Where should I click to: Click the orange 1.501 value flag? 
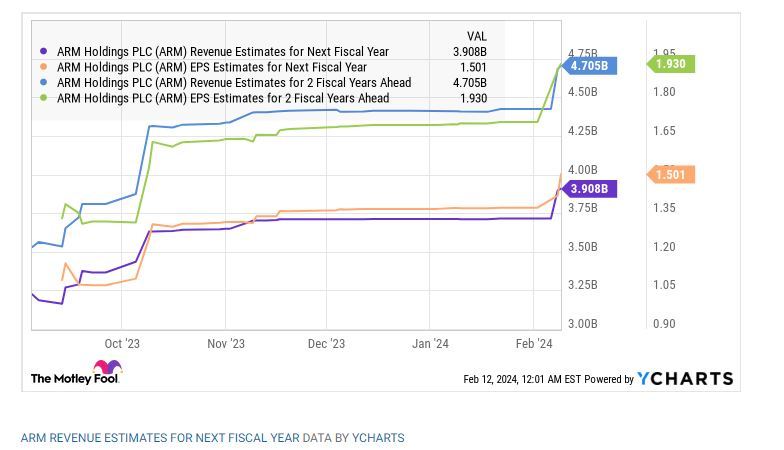point(671,175)
